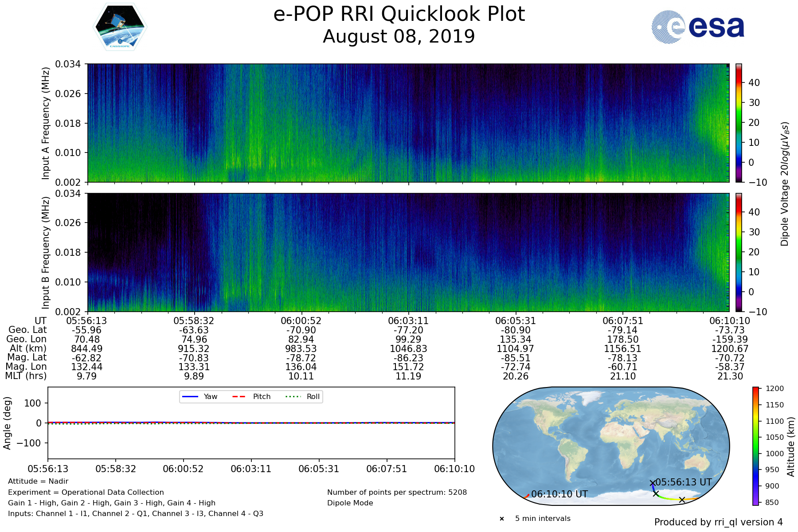Click the 'e-POP RRI Quicklook Plot' title
The image size is (798, 532).
click(399, 14)
